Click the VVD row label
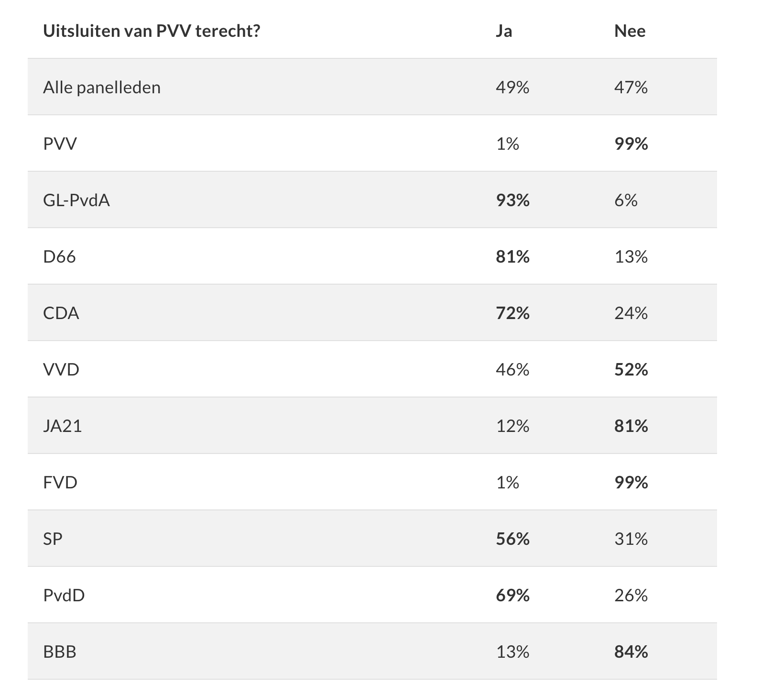The width and height of the screenshot is (784, 685). [x=61, y=370]
